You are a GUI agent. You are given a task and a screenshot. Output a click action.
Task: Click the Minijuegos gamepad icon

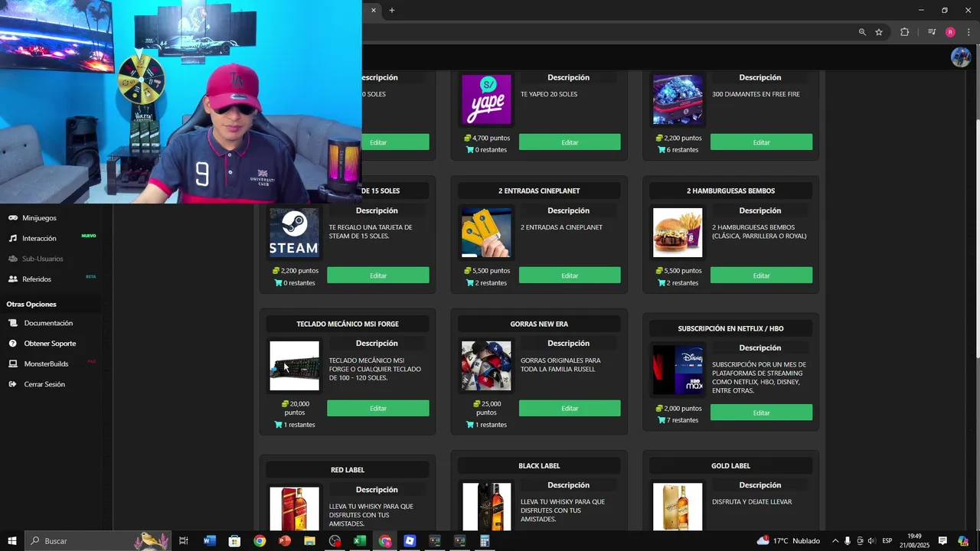point(13,218)
